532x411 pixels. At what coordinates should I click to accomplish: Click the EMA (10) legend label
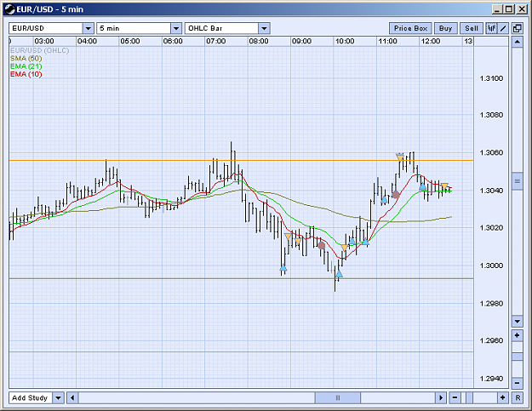[26, 74]
